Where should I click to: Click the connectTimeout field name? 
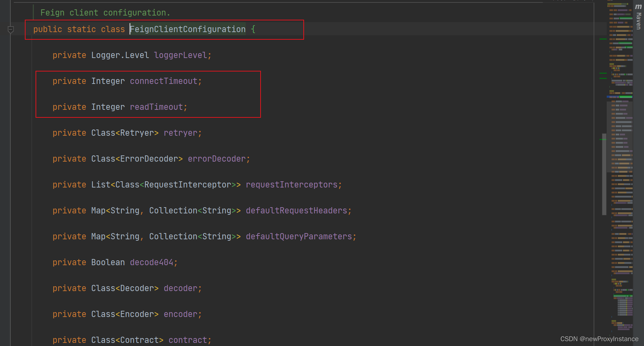pyautogui.click(x=164, y=81)
